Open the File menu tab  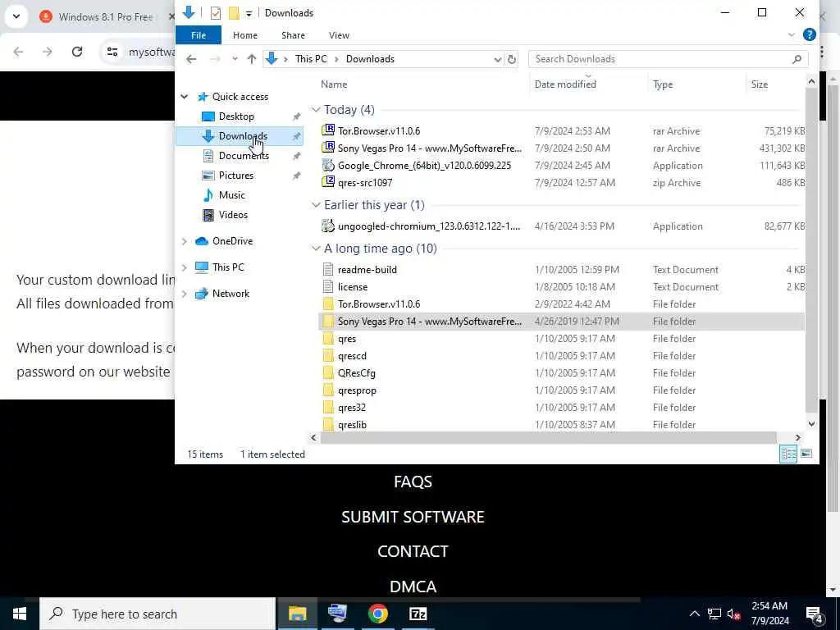pyautogui.click(x=199, y=34)
